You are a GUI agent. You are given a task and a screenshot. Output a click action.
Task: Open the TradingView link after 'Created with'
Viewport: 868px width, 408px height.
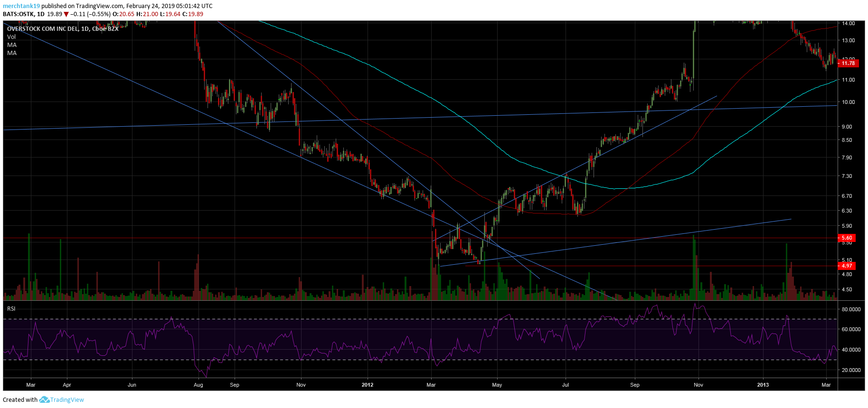pos(67,399)
